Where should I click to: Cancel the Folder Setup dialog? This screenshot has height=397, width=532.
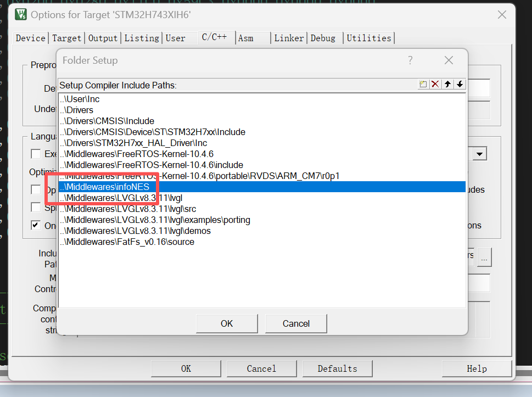296,323
